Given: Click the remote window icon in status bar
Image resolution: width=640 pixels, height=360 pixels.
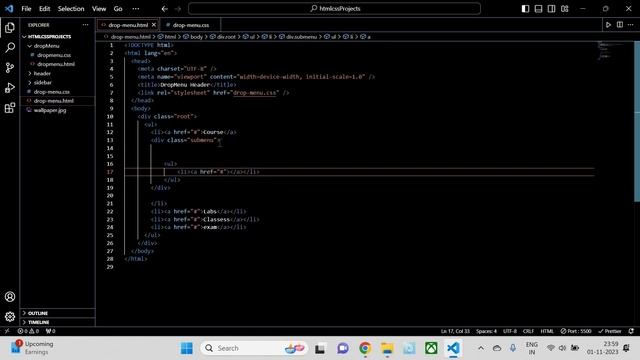Looking at the screenshot, I should [x=7, y=331].
